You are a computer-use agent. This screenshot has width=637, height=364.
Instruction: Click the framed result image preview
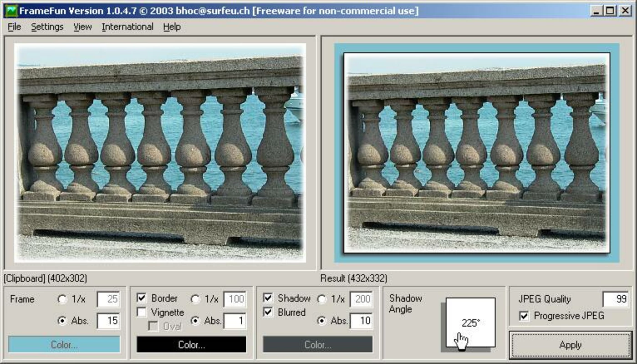[477, 153]
